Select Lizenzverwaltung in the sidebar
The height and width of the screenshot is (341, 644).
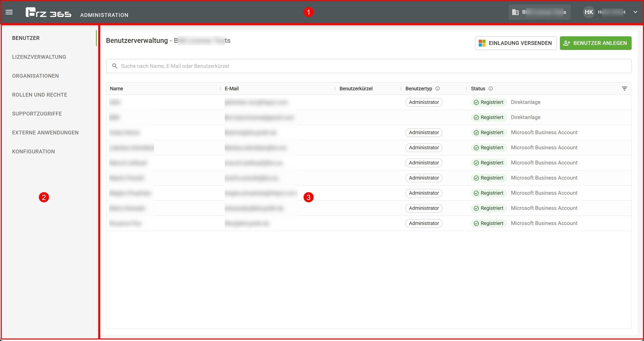pyautogui.click(x=39, y=57)
